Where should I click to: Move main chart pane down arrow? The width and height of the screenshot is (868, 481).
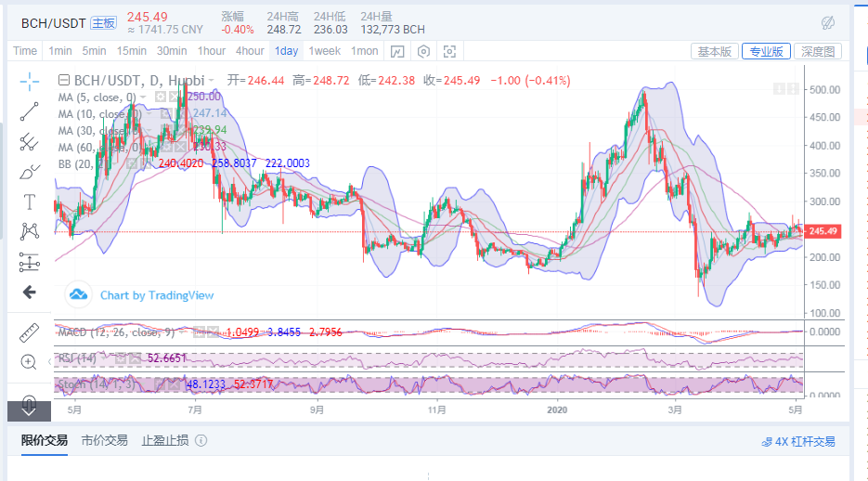(779, 88)
